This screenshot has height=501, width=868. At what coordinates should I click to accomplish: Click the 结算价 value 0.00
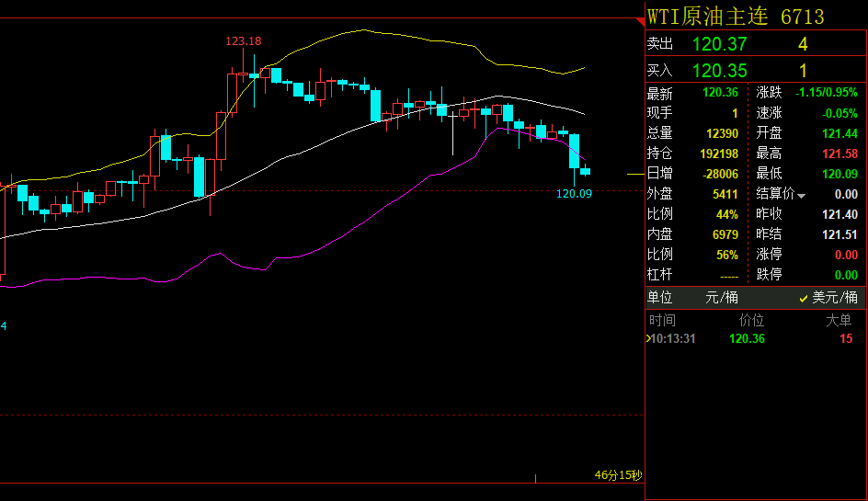[846, 194]
